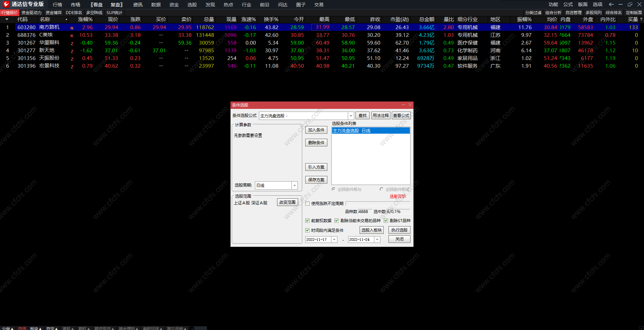Screen dimensions: 644x330
Task: Open the start date 2022-11-17 picker
Action: click(x=334, y=240)
